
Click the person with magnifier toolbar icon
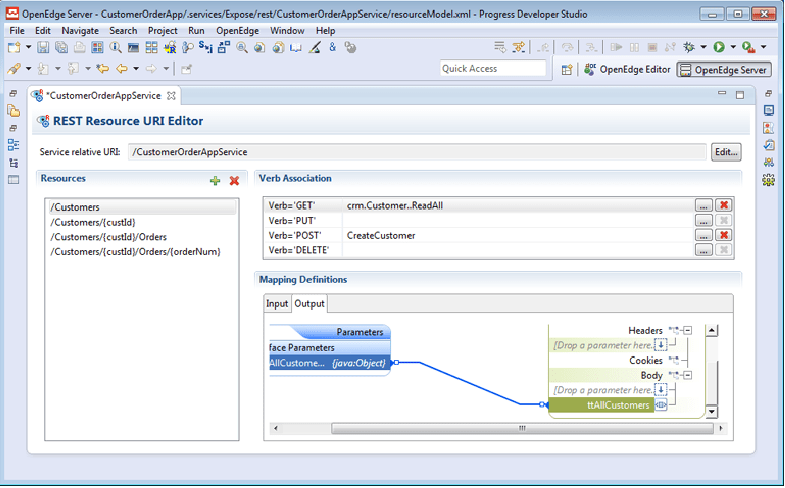pos(188,48)
